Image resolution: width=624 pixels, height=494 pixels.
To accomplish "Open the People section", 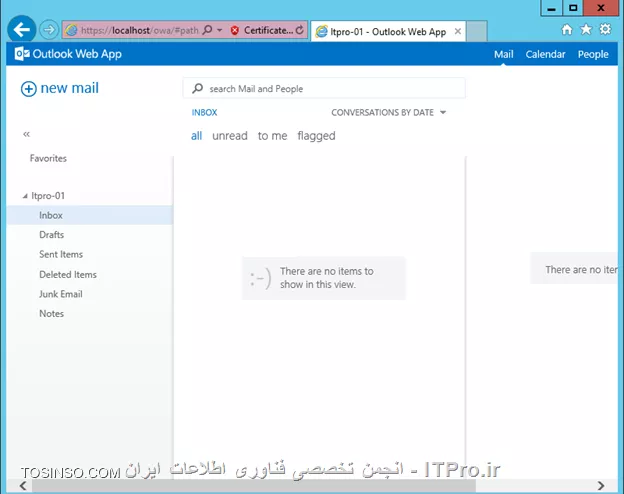I will pyautogui.click(x=593, y=54).
